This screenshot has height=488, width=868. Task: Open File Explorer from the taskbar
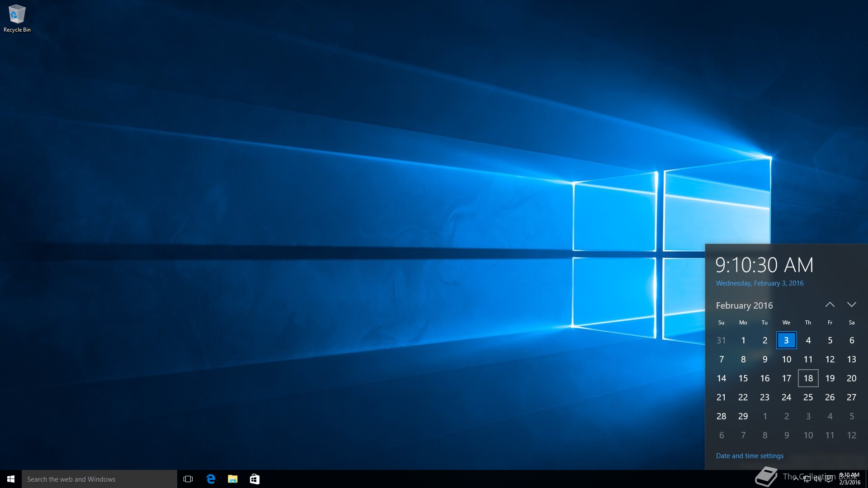pyautogui.click(x=233, y=479)
